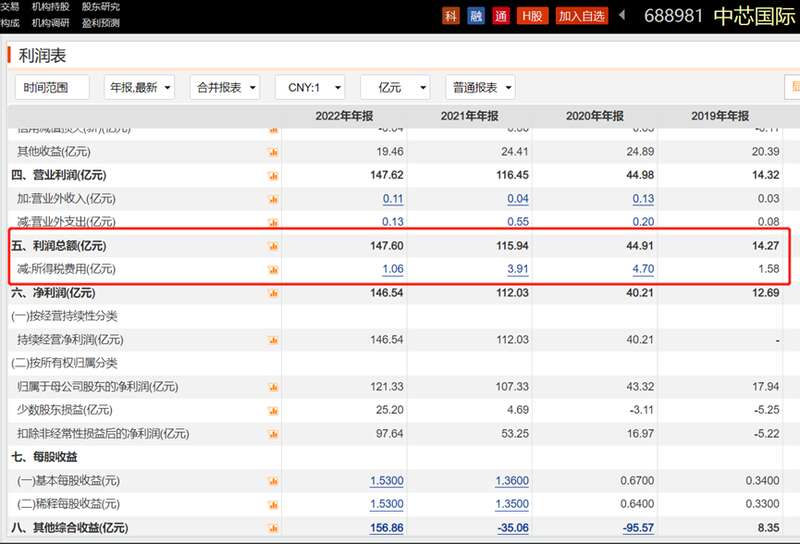The image size is (800, 544).
Task: Select the 147.62 营业利润 value
Action: [387, 175]
